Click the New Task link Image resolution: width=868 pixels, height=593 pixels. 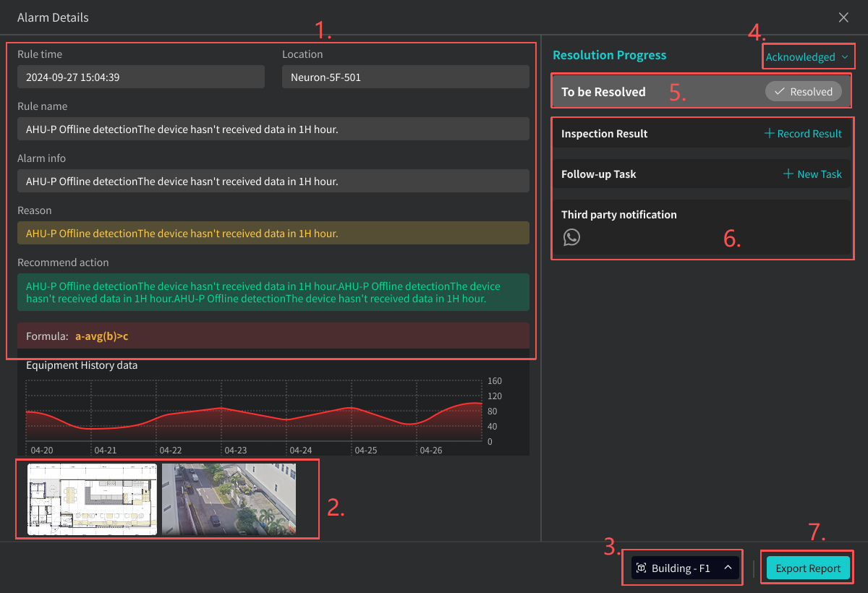[x=820, y=174]
